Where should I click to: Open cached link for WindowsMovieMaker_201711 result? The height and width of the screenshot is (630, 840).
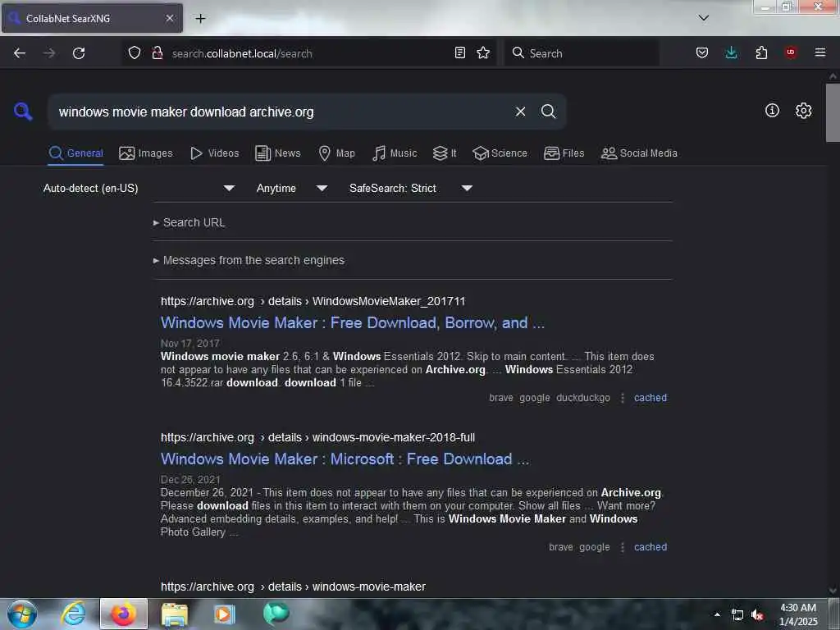coord(651,398)
